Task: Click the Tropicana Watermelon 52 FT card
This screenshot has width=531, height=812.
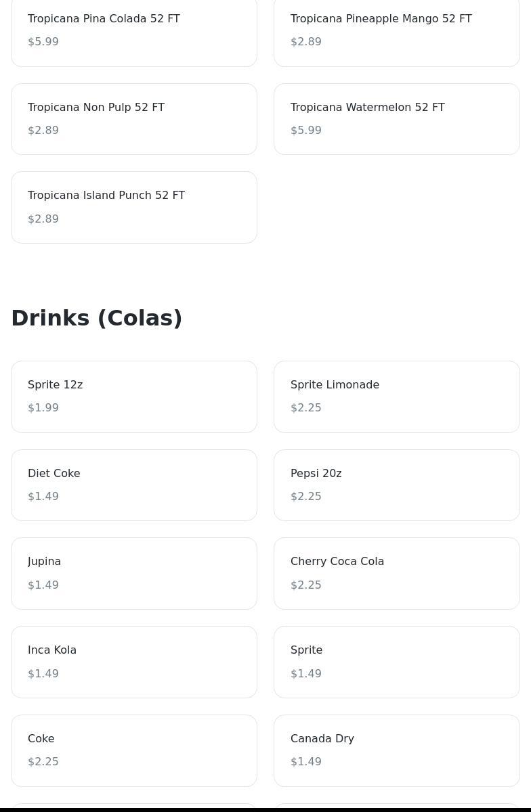Action: (396, 118)
